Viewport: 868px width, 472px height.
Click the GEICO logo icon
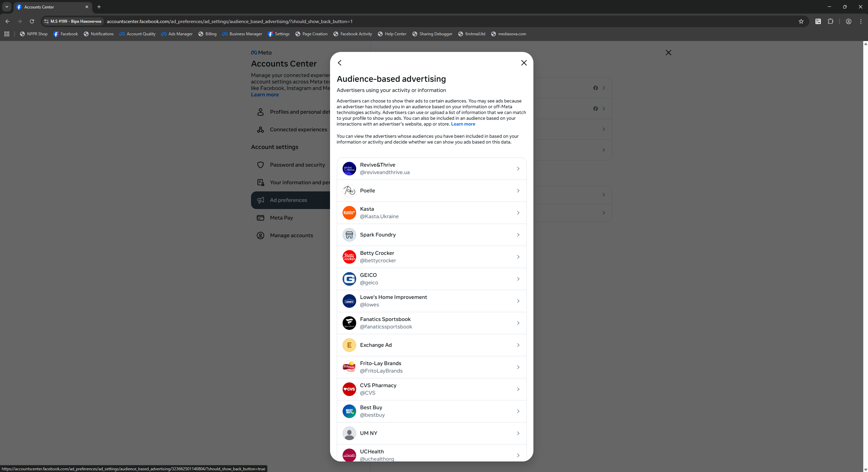349,279
